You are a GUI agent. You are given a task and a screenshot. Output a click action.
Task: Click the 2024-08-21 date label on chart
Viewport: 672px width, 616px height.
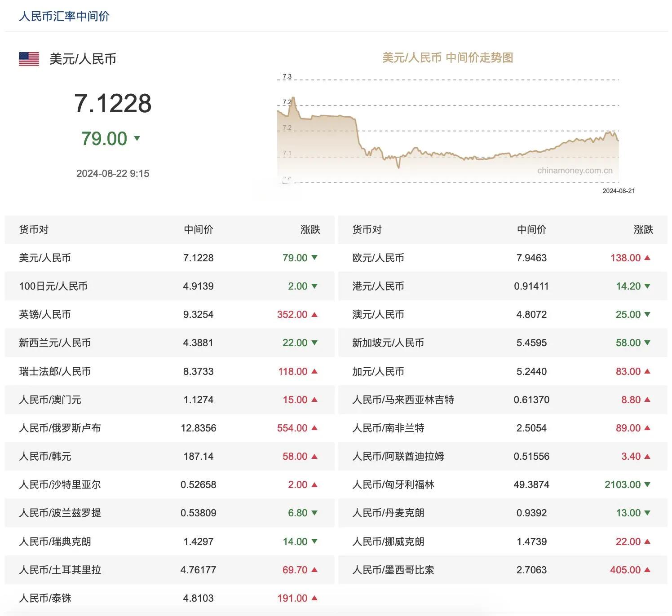pos(619,191)
